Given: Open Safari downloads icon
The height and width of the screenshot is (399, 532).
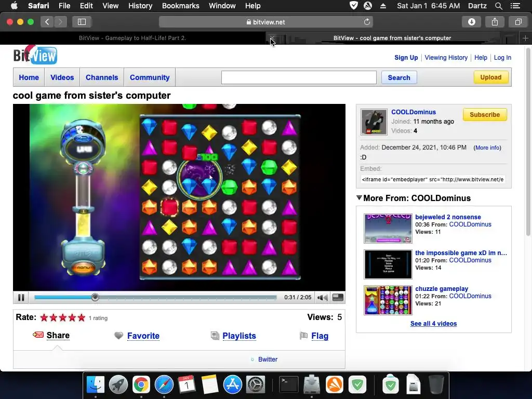Looking at the screenshot, I should [x=471, y=22].
